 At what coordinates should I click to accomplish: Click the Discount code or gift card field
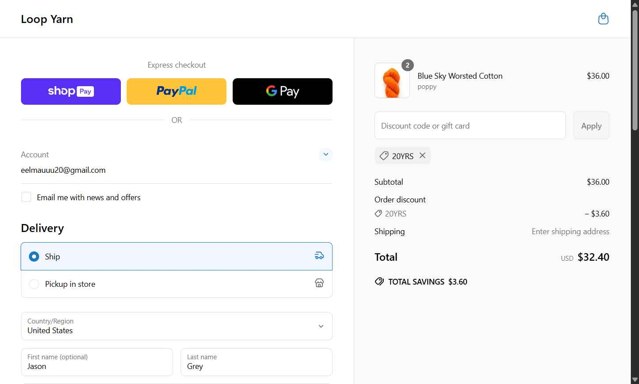pos(470,126)
